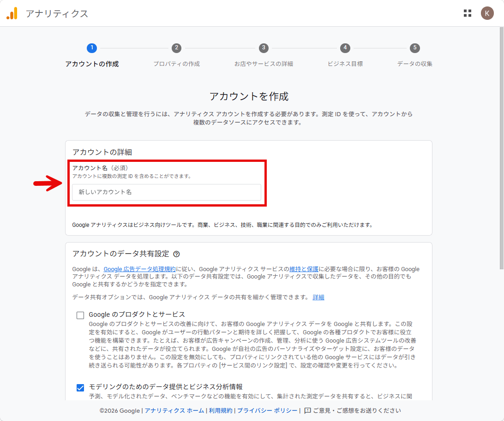Open 利用規約 footer link

click(221, 410)
